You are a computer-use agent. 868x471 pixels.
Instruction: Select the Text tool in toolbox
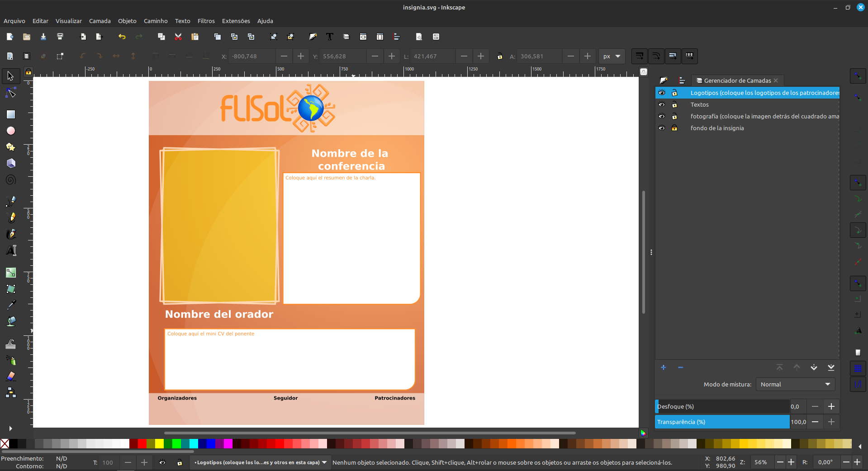11,250
